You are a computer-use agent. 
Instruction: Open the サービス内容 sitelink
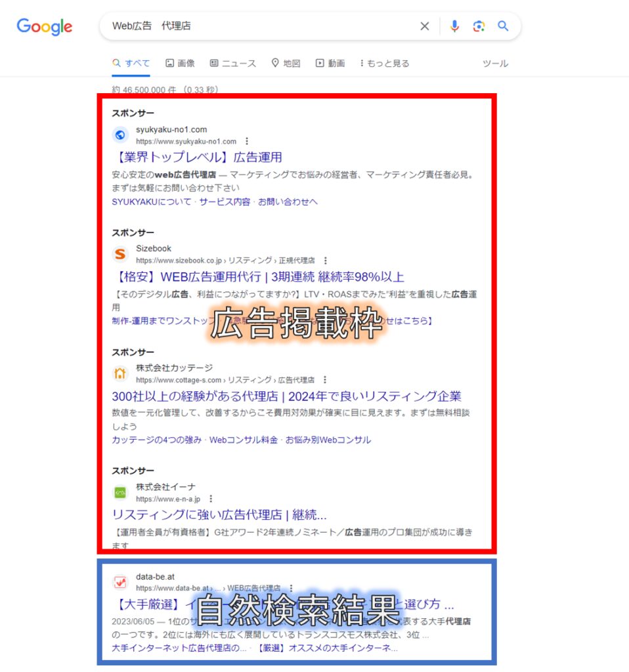225,202
